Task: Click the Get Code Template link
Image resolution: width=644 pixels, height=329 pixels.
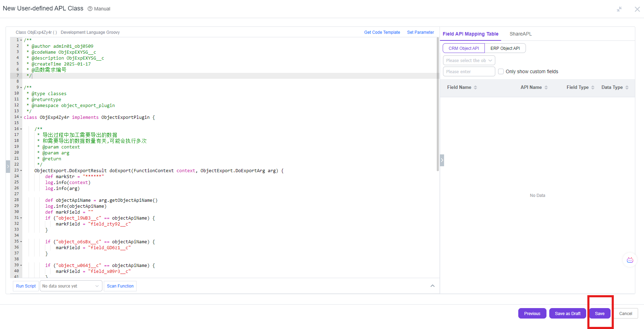Action: coord(382,32)
